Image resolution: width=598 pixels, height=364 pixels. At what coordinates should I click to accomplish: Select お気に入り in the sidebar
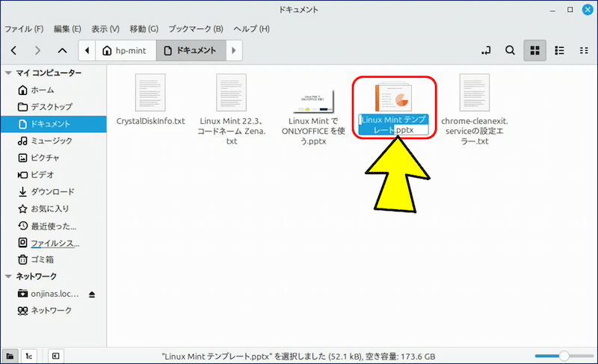[53, 209]
